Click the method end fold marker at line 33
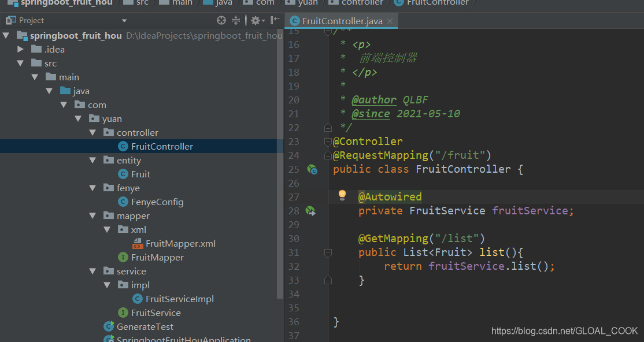This screenshot has height=342, width=644. point(328,280)
